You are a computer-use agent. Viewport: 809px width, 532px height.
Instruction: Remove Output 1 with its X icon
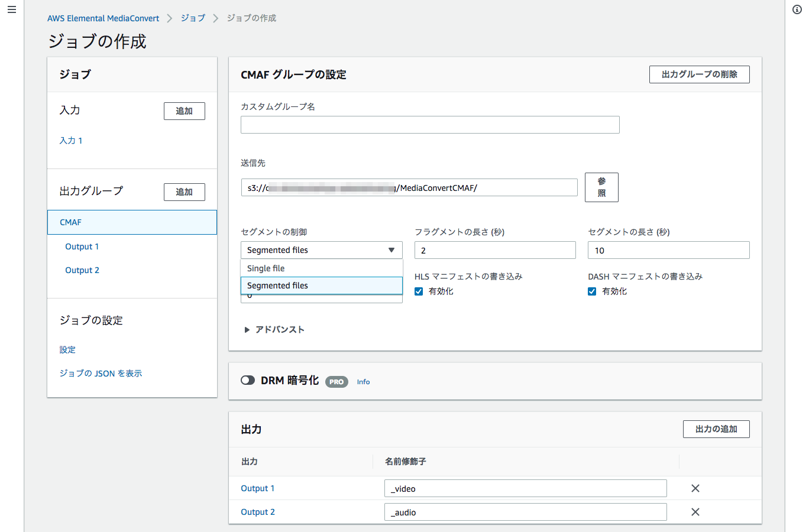(x=695, y=488)
